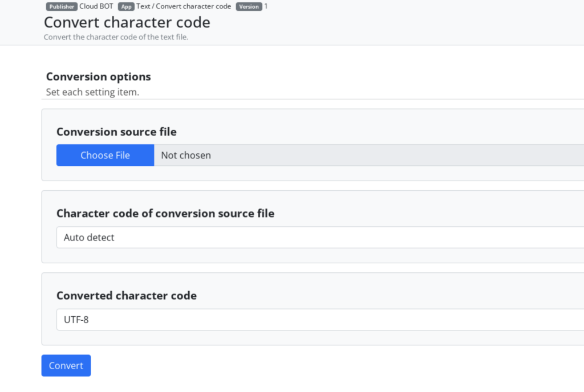Open the UTF-8 converted character code dropdown
The height and width of the screenshot is (392, 584).
pos(321,320)
